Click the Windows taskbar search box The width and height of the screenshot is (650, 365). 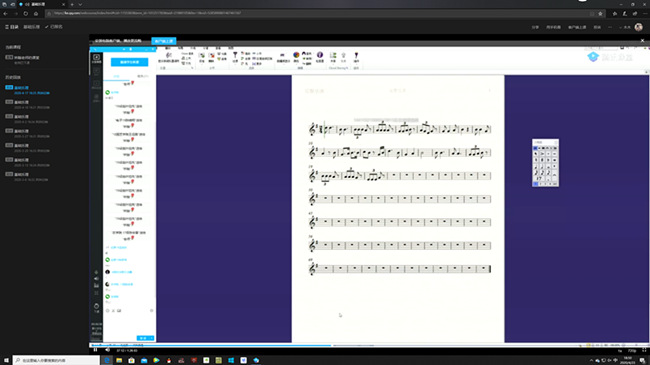[x=56, y=360]
